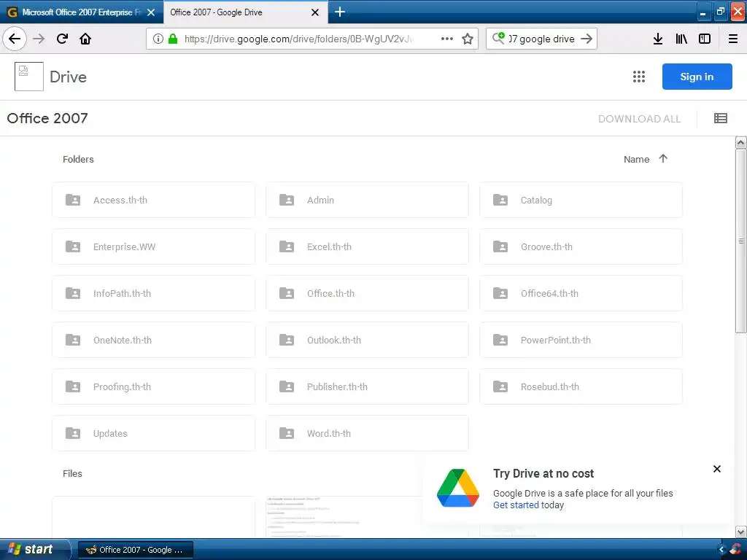Click the search engine magnifier icon
The height and width of the screenshot is (560, 747).
pos(498,38)
